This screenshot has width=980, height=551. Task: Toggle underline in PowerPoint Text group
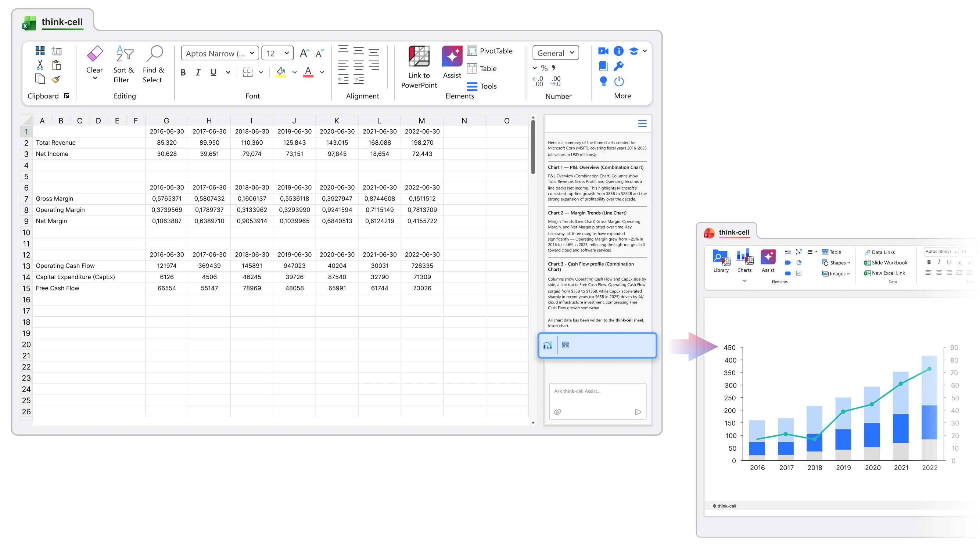[x=949, y=262]
